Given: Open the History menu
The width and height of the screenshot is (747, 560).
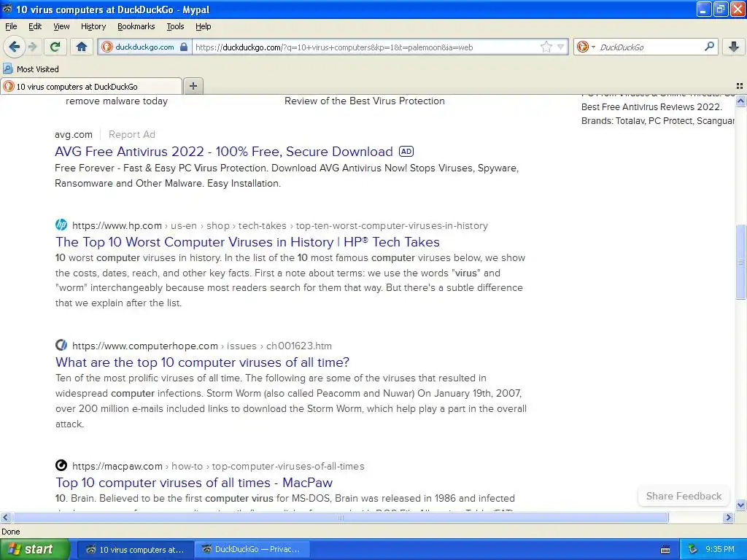Looking at the screenshot, I should (93, 26).
